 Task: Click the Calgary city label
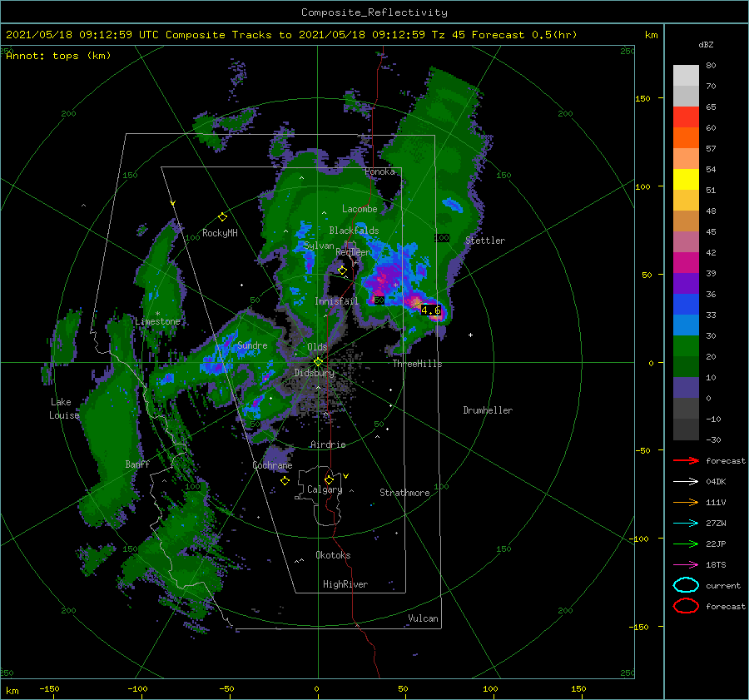coord(325,489)
